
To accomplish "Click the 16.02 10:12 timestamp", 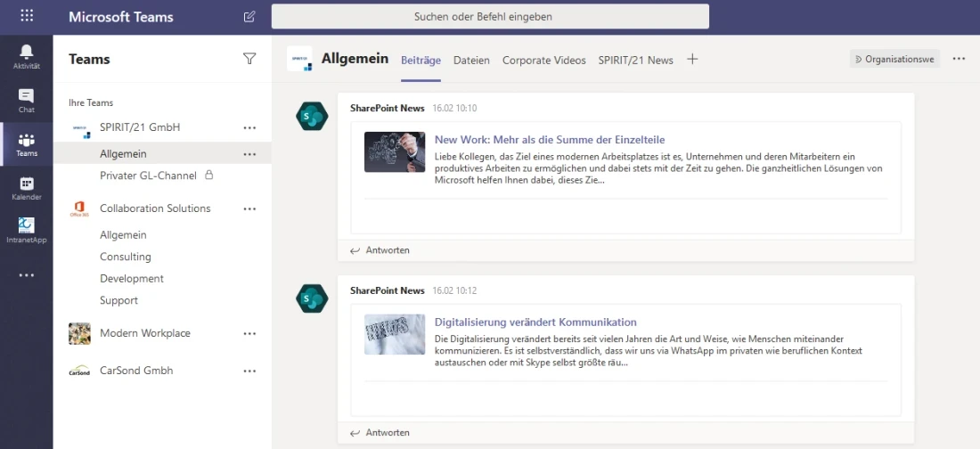I will point(454,290).
